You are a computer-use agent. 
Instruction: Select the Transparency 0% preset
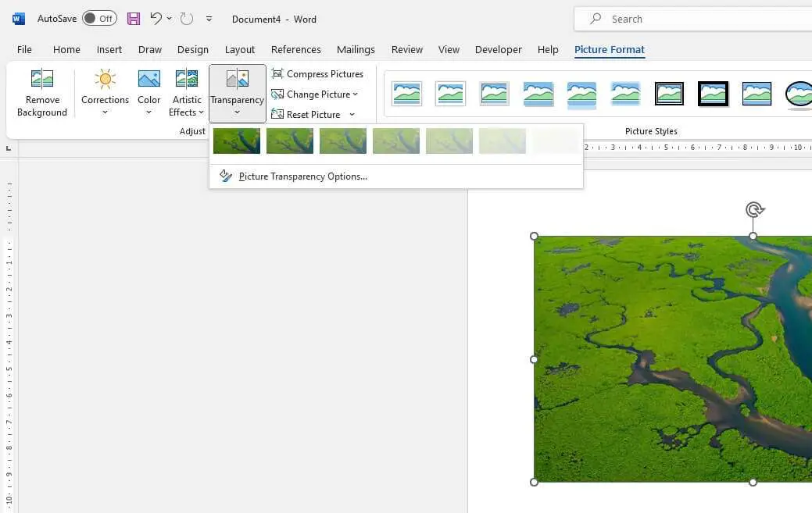click(236, 141)
